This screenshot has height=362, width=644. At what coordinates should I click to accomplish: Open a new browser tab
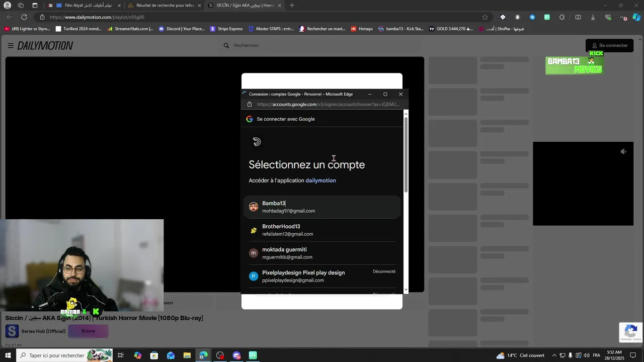(x=292, y=6)
